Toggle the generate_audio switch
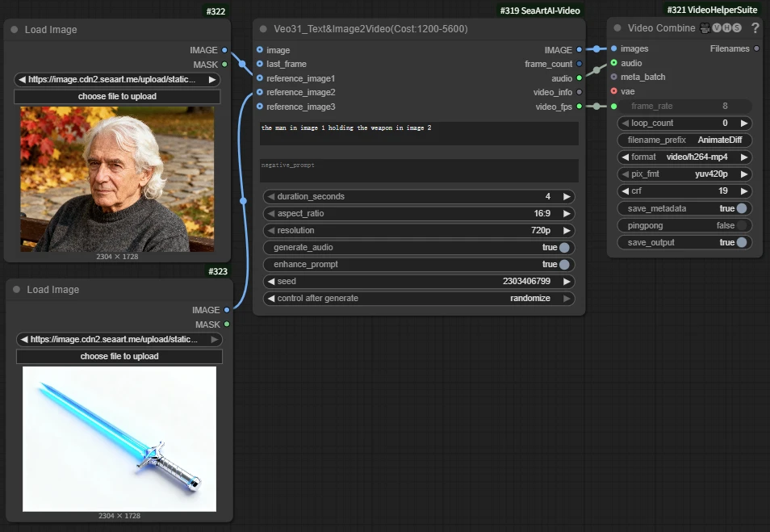 [x=563, y=248]
